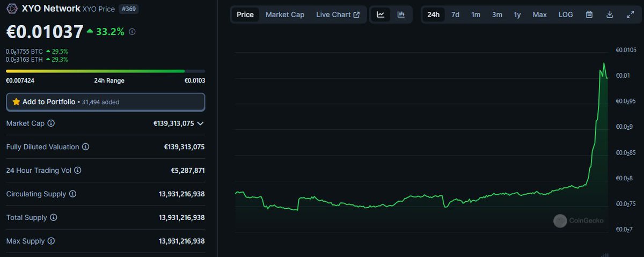Open the calendar date range picker

click(x=589, y=14)
